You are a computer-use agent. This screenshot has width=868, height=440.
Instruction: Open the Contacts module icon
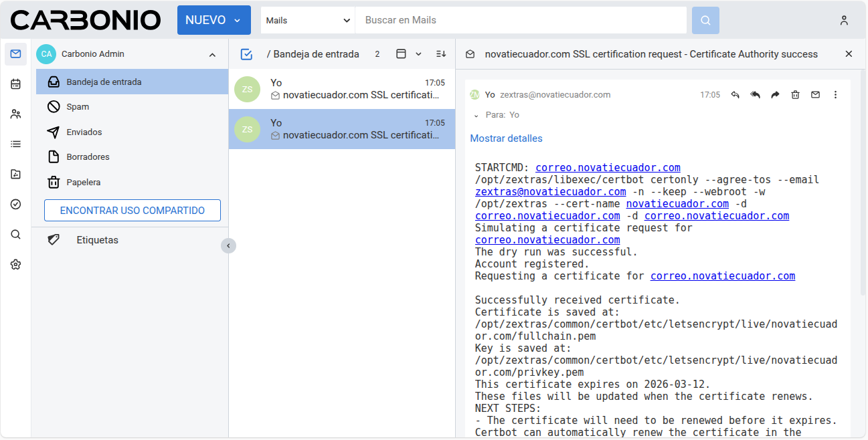tap(15, 114)
